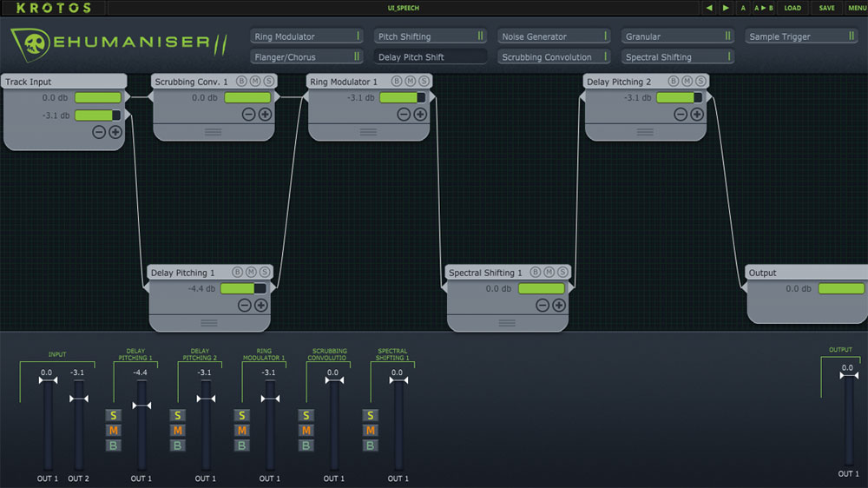The image size is (868, 488).
Task: Click the next preset right arrow
Action: point(726,8)
